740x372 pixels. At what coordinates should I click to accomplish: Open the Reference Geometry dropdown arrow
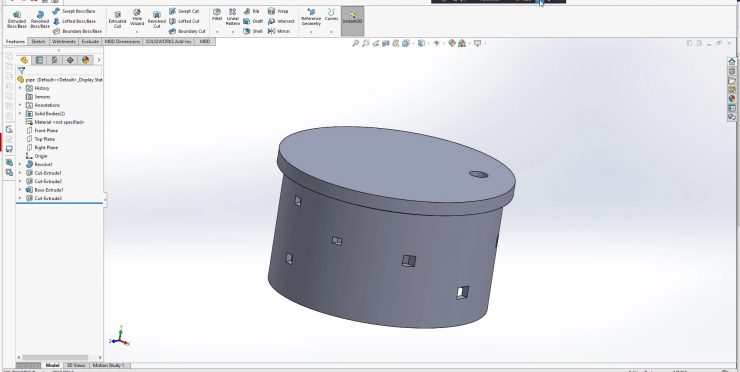311,32
